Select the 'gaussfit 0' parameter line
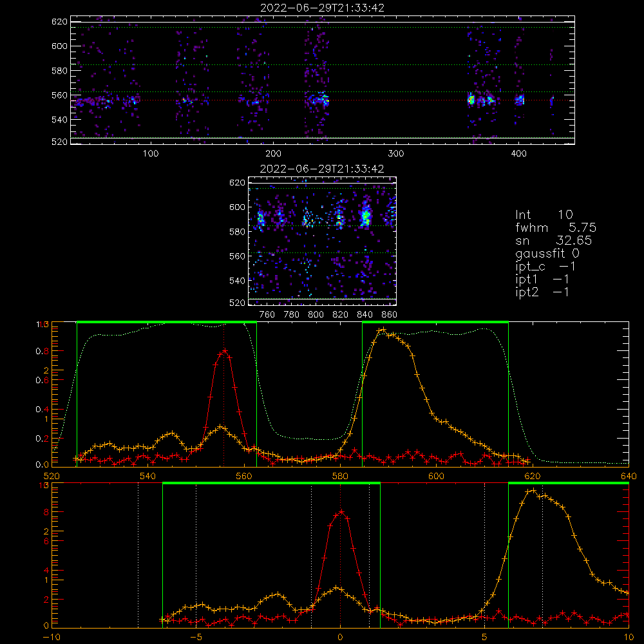 (x=547, y=253)
